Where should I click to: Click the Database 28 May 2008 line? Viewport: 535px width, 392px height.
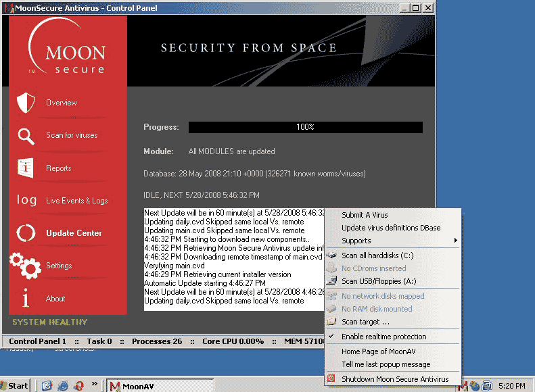[254, 174]
